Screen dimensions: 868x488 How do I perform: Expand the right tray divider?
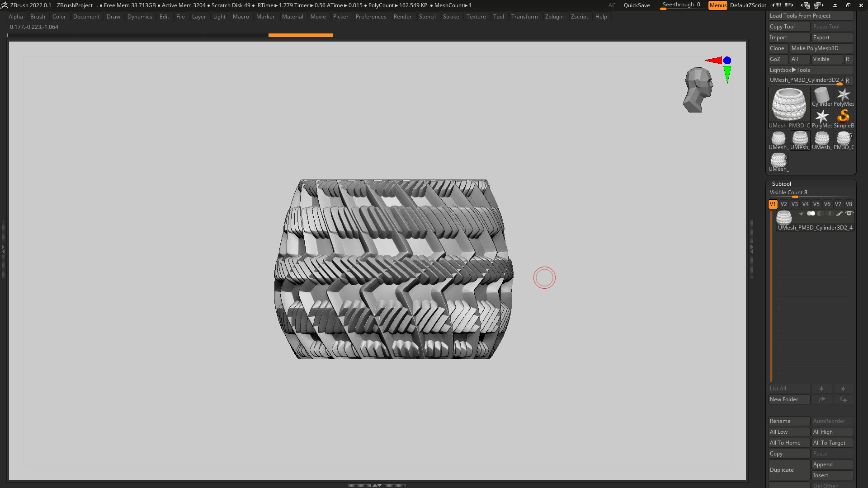(752, 249)
